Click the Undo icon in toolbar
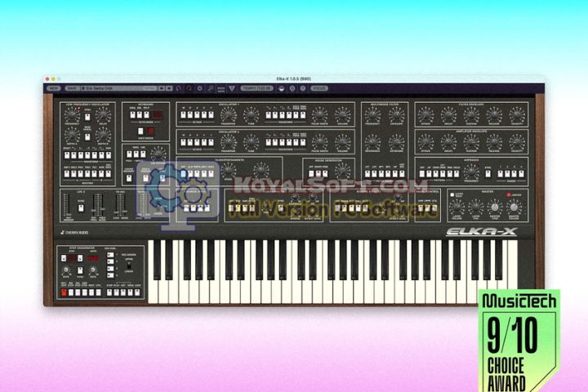The height and width of the screenshot is (392, 588). point(179,88)
